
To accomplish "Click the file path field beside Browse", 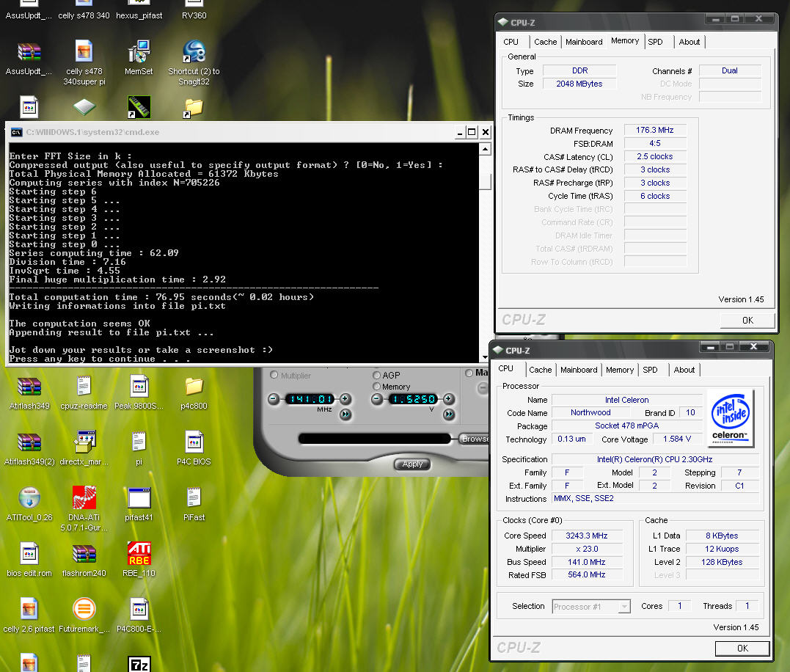I will (x=374, y=439).
